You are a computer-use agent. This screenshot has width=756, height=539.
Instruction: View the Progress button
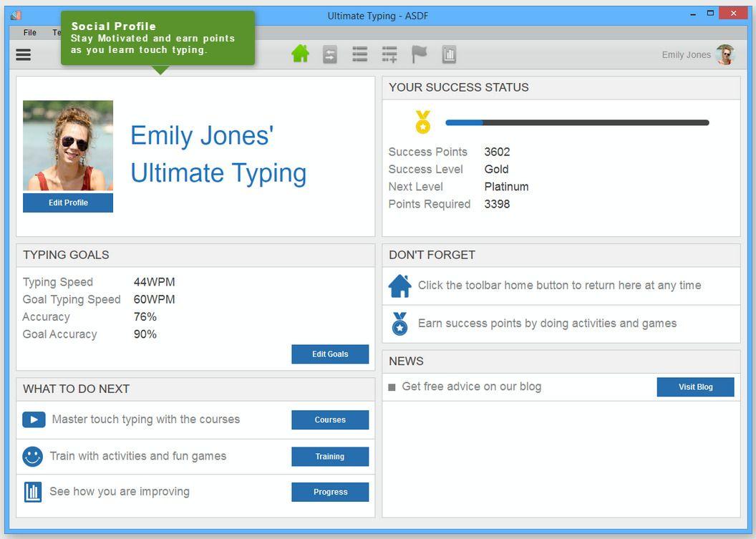click(330, 492)
